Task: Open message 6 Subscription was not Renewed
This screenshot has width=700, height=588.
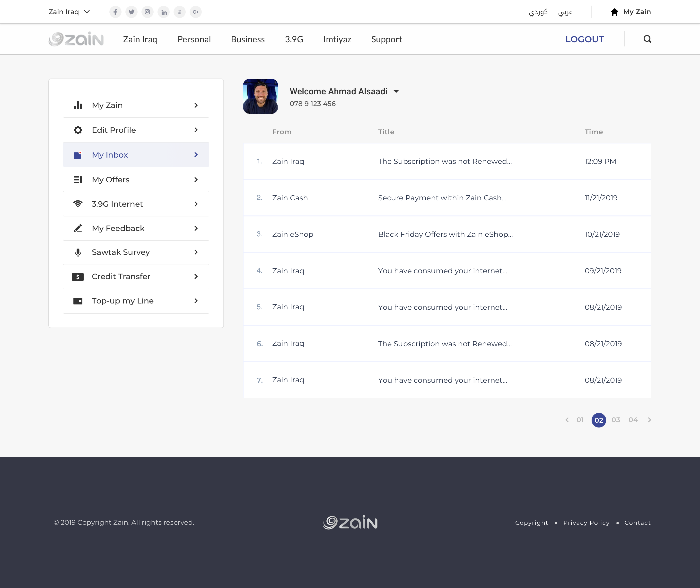Action: [447, 344]
